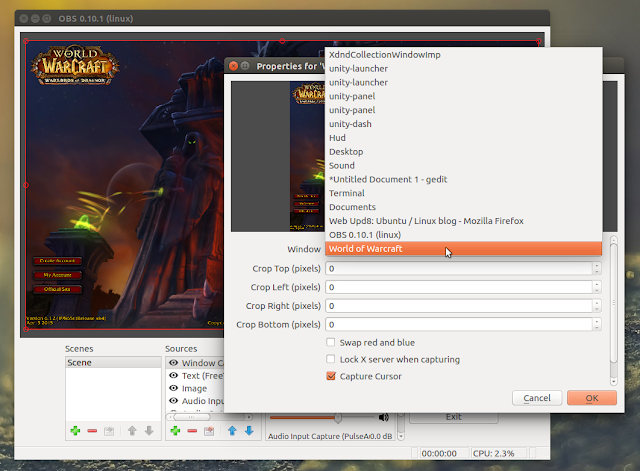This screenshot has width=640, height=471.
Task: Confirm properties with OK button
Action: click(591, 398)
